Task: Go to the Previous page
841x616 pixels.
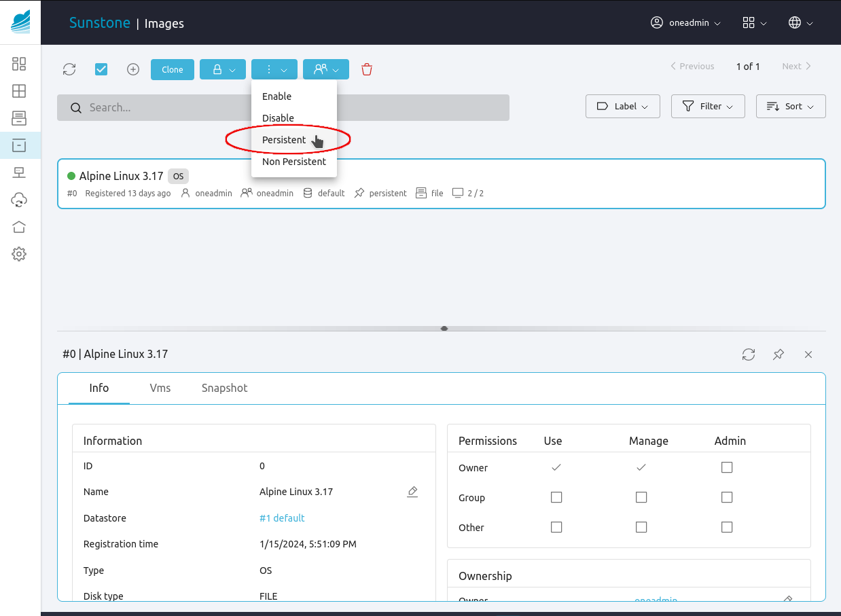Action: [x=692, y=66]
